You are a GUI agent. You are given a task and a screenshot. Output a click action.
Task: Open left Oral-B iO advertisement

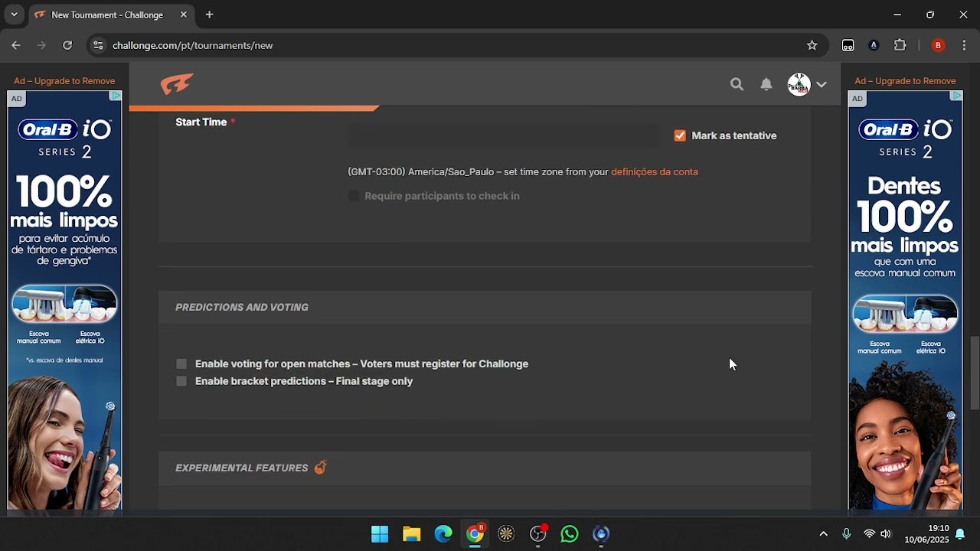(x=64, y=300)
